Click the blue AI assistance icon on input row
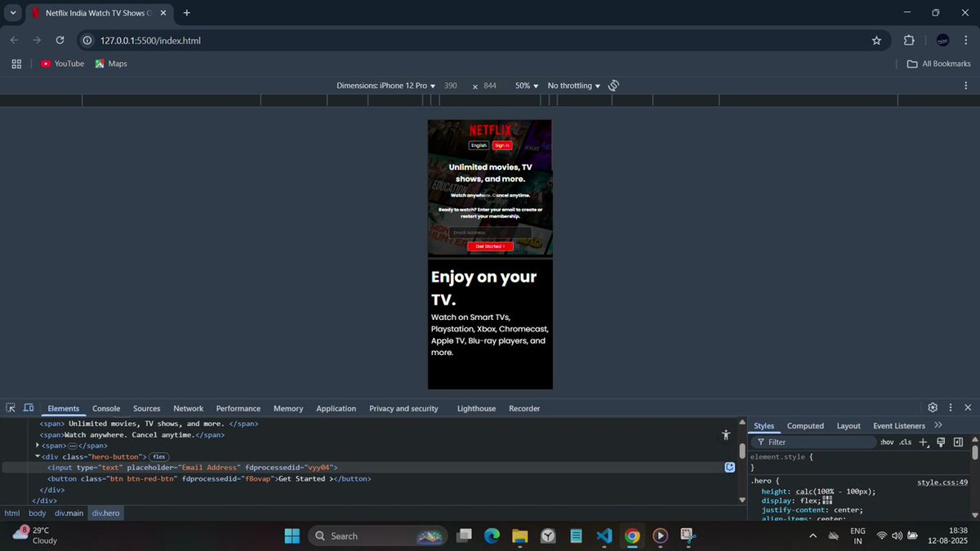 click(730, 468)
